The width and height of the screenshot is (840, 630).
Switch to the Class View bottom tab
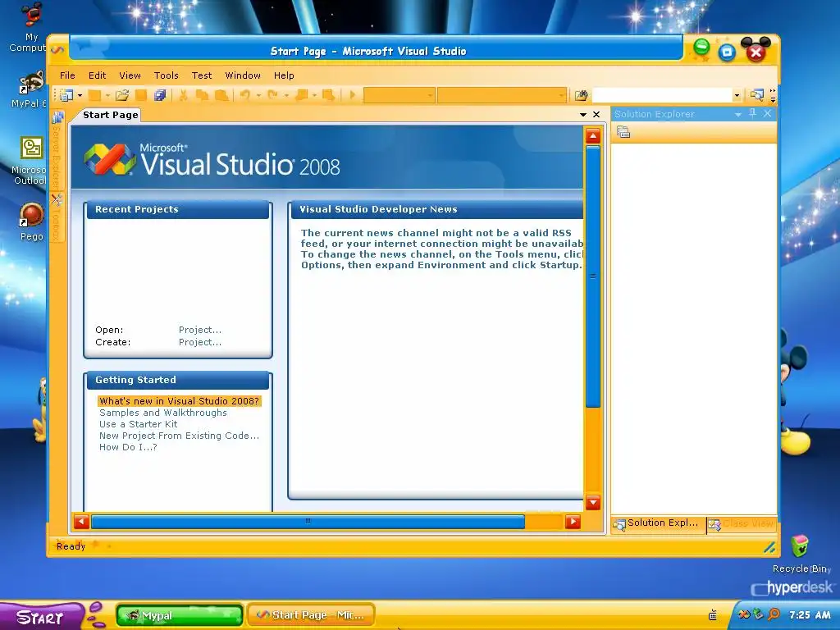pos(742,523)
